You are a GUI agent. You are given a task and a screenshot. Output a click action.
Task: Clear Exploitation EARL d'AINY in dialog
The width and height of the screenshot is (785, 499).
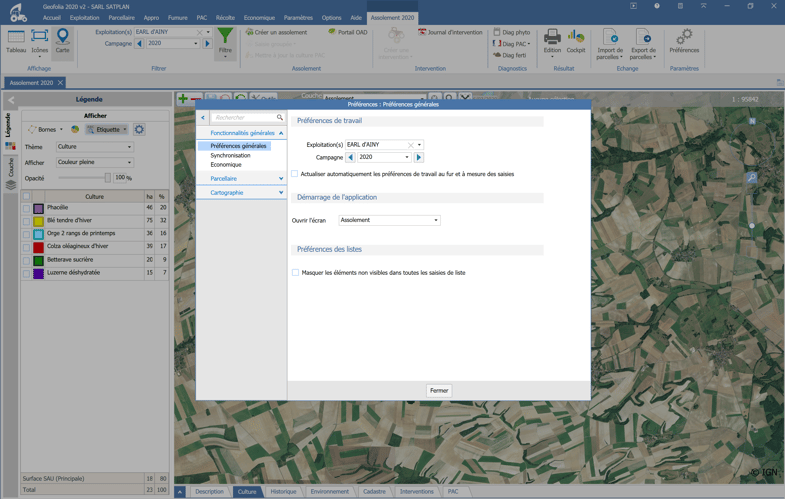(411, 145)
